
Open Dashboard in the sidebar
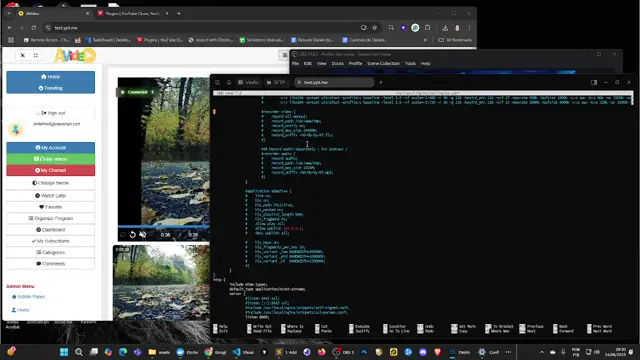[51, 230]
